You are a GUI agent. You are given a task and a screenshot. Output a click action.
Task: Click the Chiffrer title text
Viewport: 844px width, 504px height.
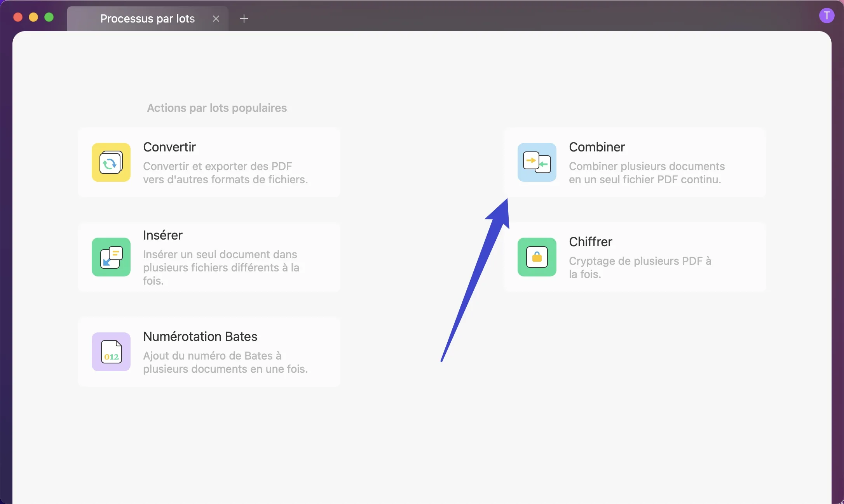click(591, 242)
